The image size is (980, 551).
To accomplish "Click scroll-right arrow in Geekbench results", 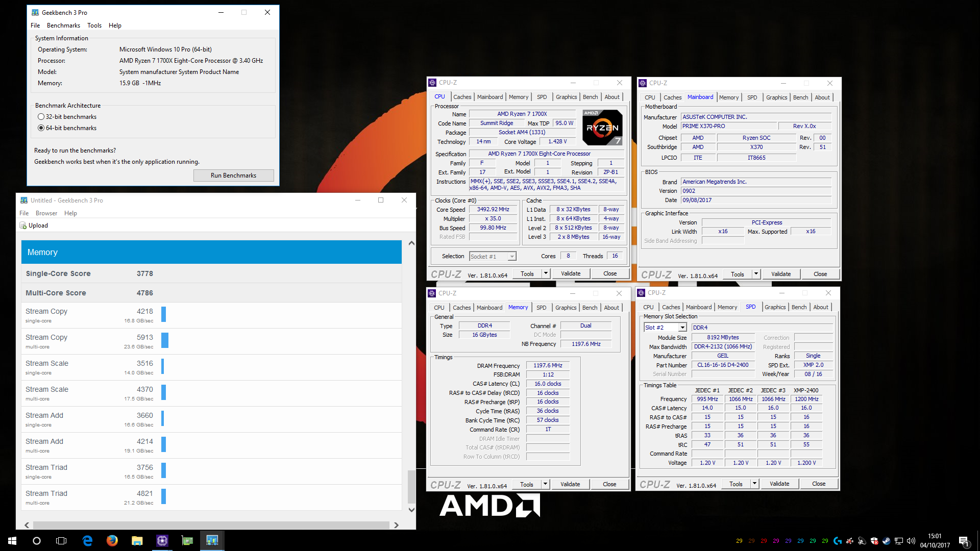I will point(396,525).
